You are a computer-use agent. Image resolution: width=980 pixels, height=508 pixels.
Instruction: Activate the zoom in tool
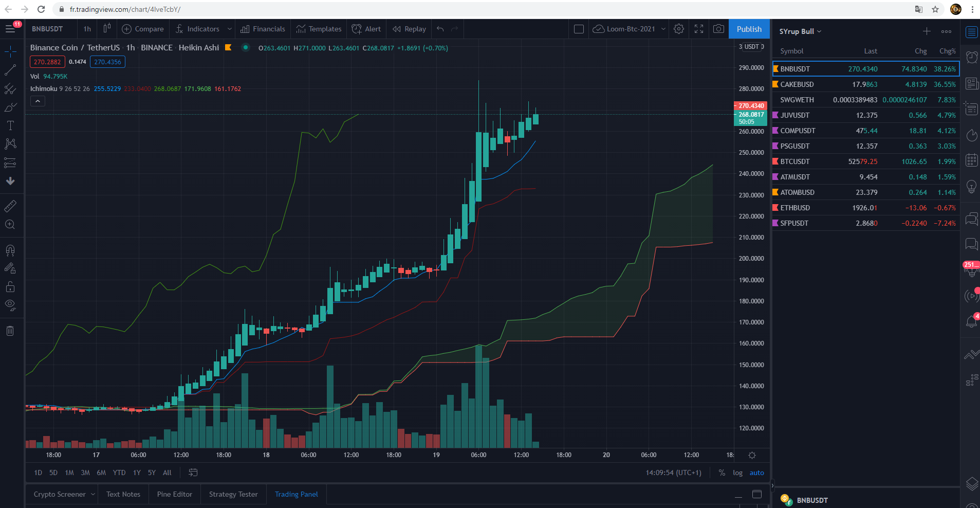click(x=10, y=225)
